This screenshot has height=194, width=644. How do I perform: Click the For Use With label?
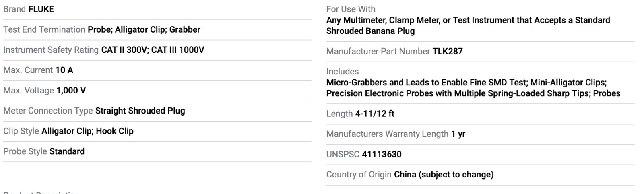click(x=351, y=9)
